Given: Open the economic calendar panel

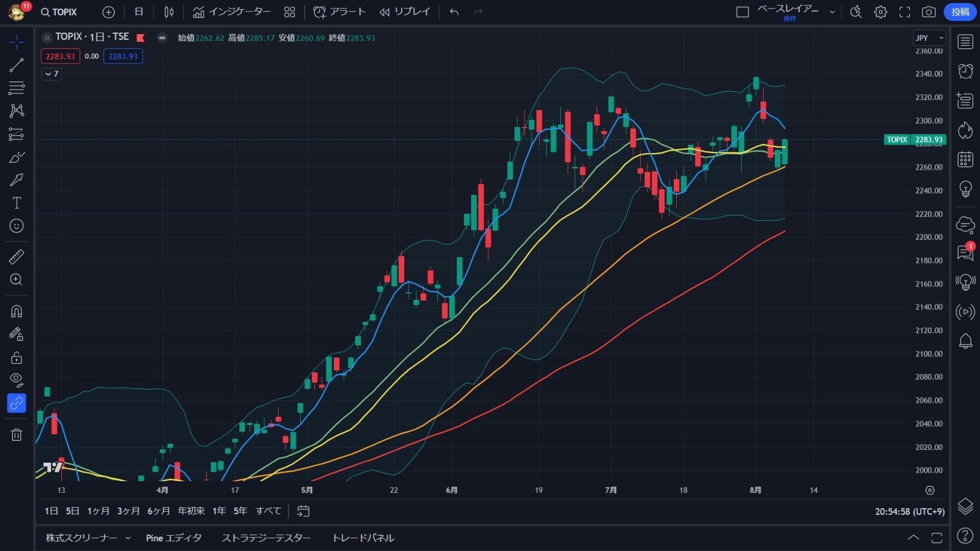Looking at the screenshot, I should [965, 159].
